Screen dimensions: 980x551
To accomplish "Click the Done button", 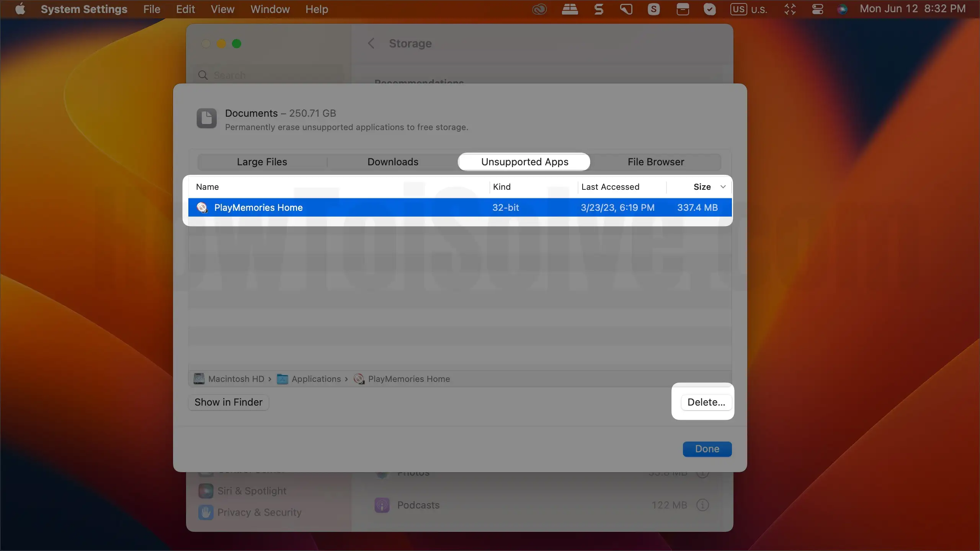I will coord(707,449).
